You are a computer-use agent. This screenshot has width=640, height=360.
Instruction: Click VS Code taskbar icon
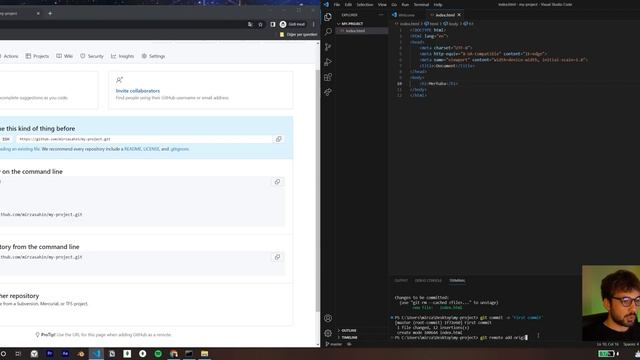96,353
